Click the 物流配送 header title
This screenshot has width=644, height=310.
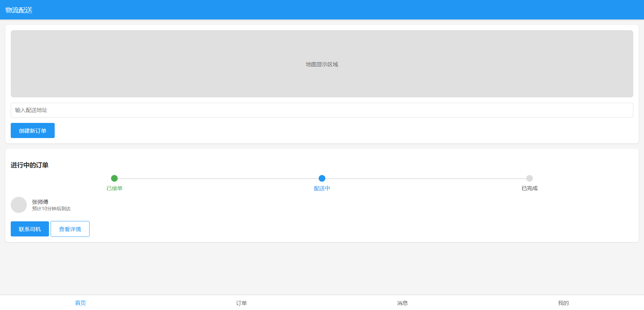click(18, 10)
